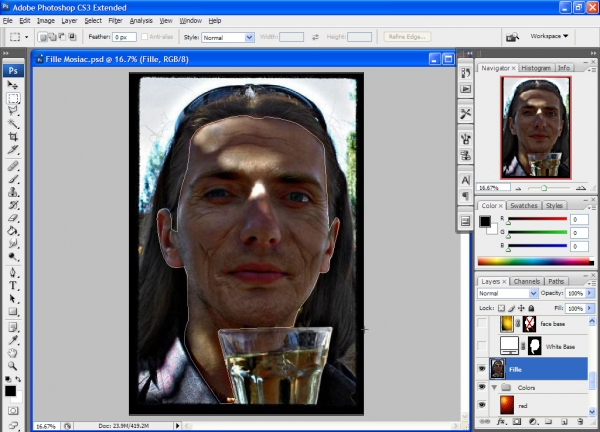The height and width of the screenshot is (432, 600).
Task: Open the Opacity slider arrow
Action: (590, 293)
